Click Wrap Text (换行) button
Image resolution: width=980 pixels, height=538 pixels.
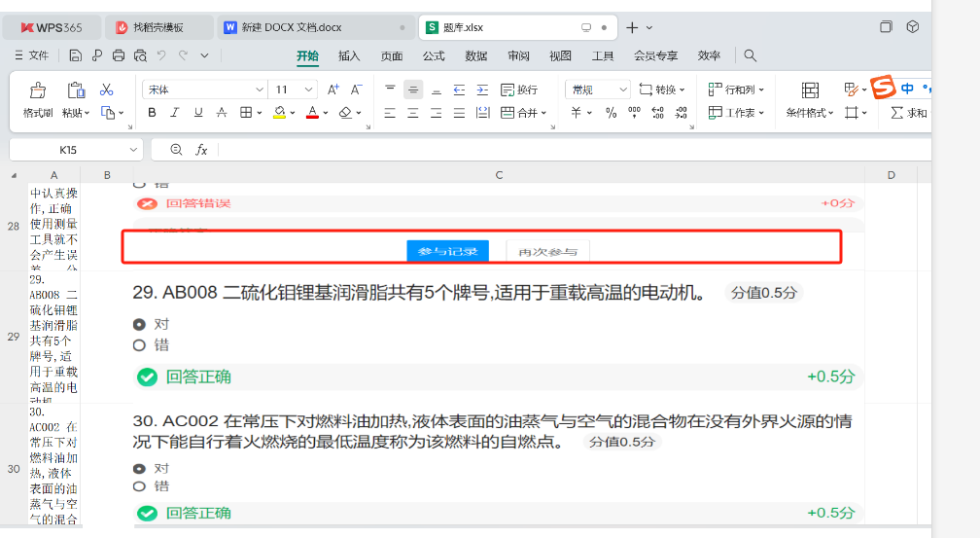coord(519,90)
